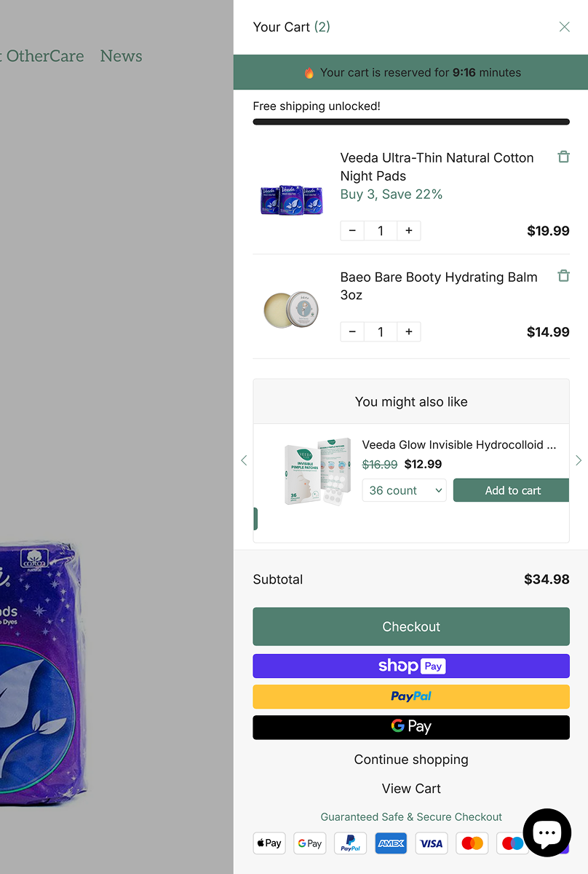588x874 pixels.
Task: Decrease Veeda Night Pads quantity
Action: pyautogui.click(x=352, y=231)
